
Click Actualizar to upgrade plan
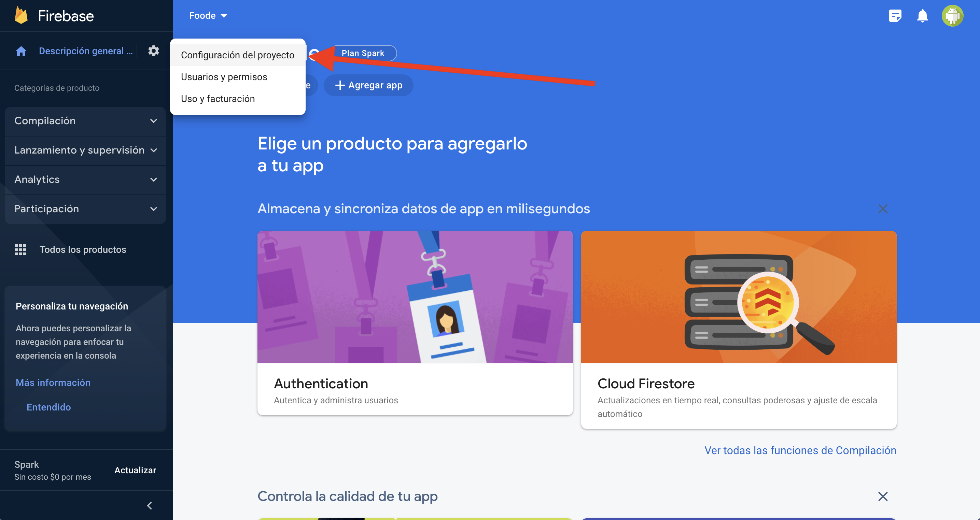pos(135,470)
